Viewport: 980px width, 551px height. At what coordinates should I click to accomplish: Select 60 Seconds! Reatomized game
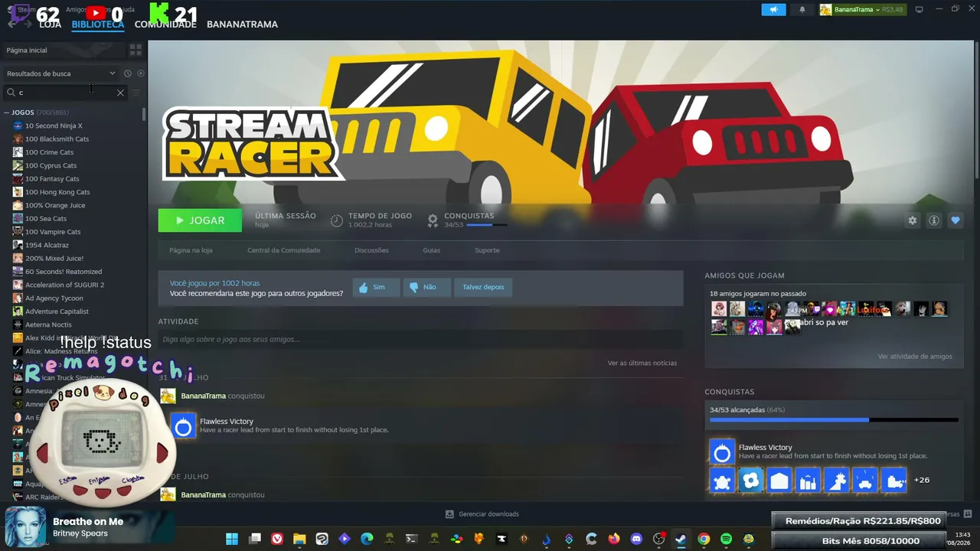point(64,272)
